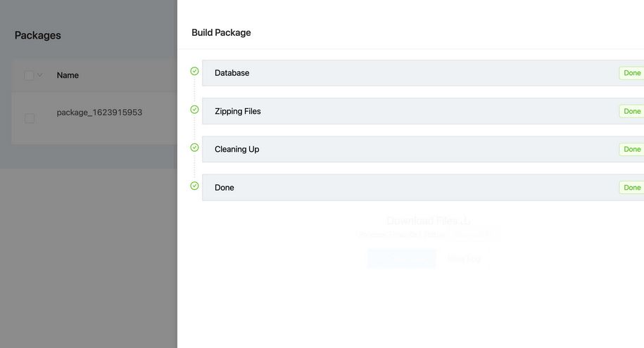
Task: Open the package_1623915953 entry
Action: (99, 112)
